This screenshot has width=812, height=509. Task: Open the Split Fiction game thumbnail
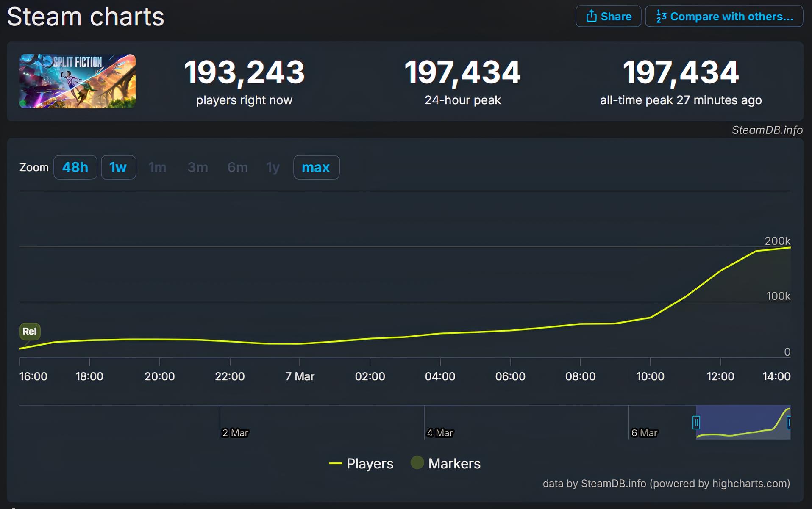click(78, 81)
